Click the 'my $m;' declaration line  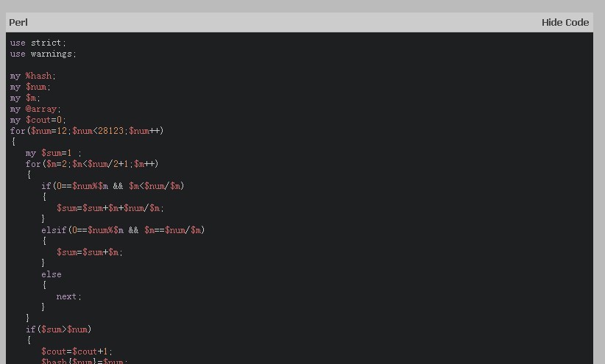point(25,98)
